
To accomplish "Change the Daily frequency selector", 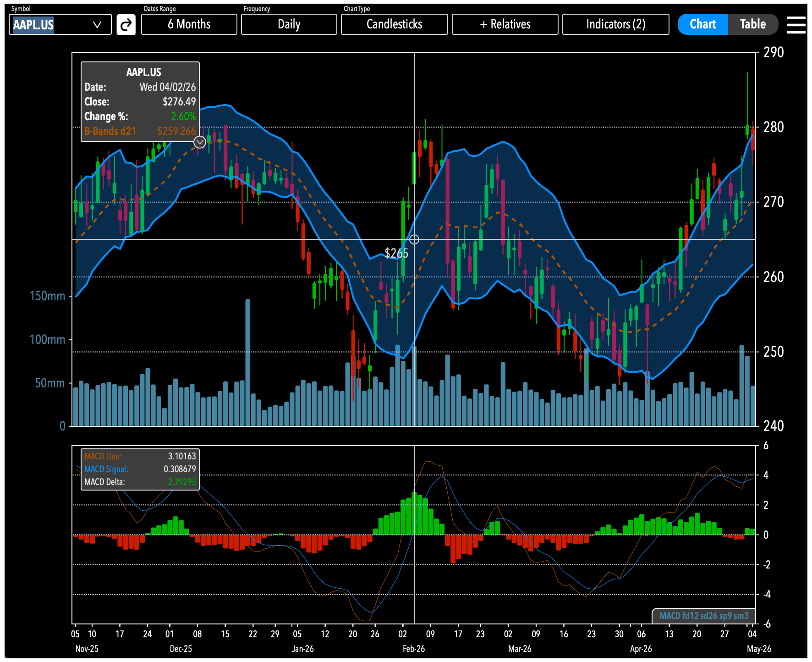I will click(x=289, y=24).
